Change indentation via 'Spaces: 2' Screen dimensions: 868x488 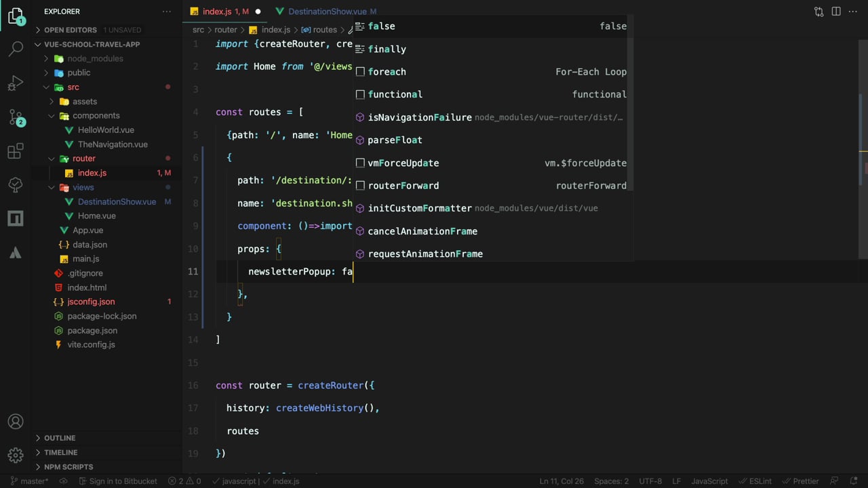(x=611, y=481)
